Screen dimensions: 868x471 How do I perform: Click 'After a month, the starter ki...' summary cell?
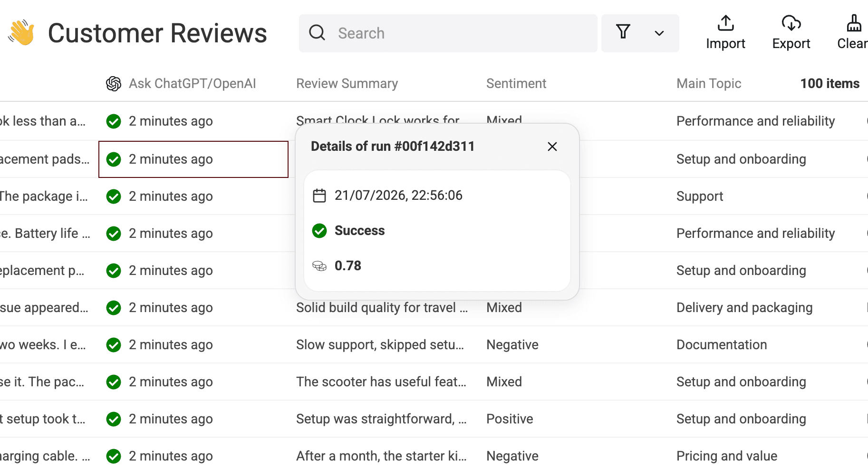coord(381,456)
